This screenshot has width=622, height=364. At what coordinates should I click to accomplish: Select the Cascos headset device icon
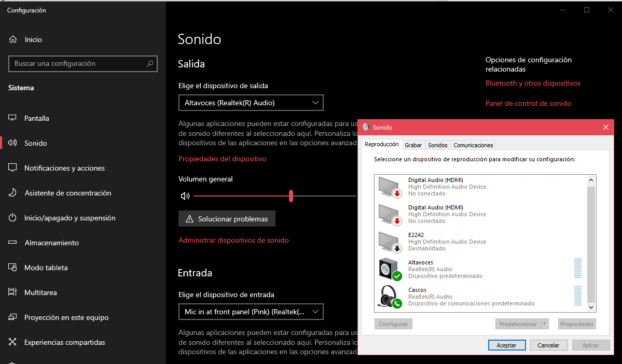[390, 297]
